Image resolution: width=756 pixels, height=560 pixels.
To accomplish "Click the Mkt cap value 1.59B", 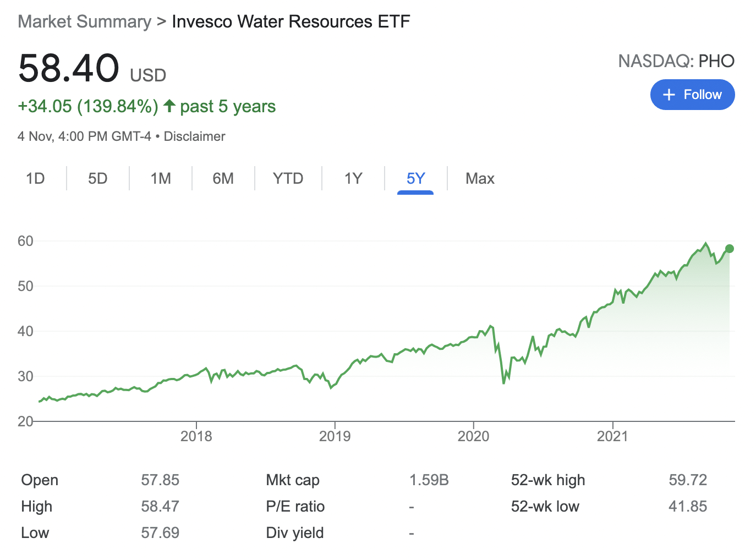I will tap(429, 480).
